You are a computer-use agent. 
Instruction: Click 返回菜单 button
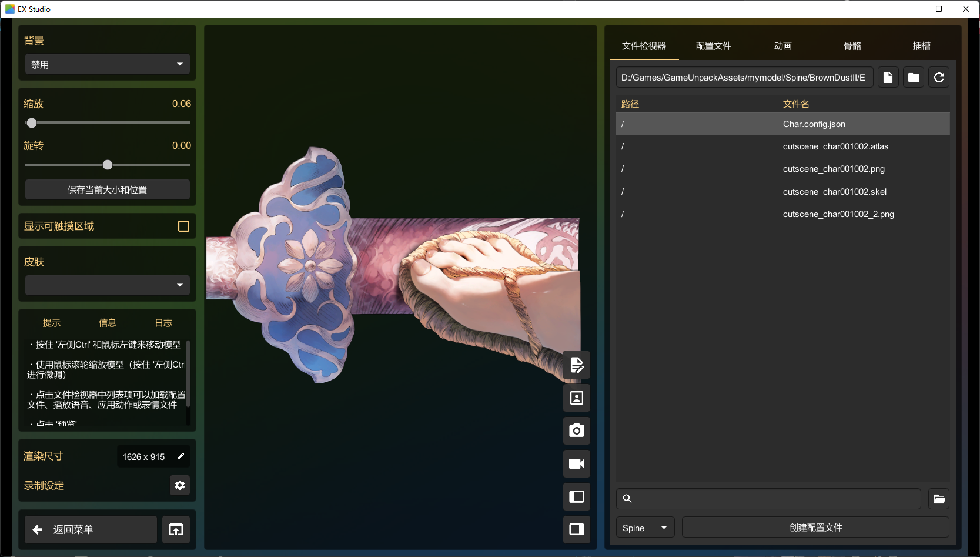coord(91,530)
